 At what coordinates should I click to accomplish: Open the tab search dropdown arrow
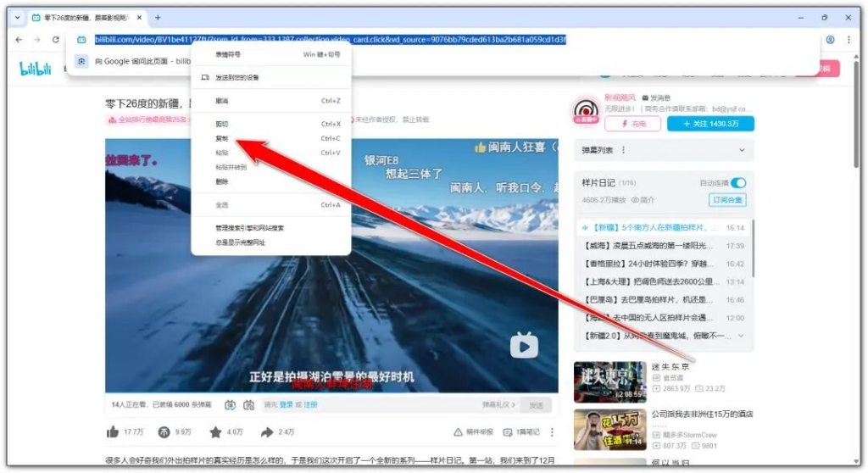coord(18,18)
